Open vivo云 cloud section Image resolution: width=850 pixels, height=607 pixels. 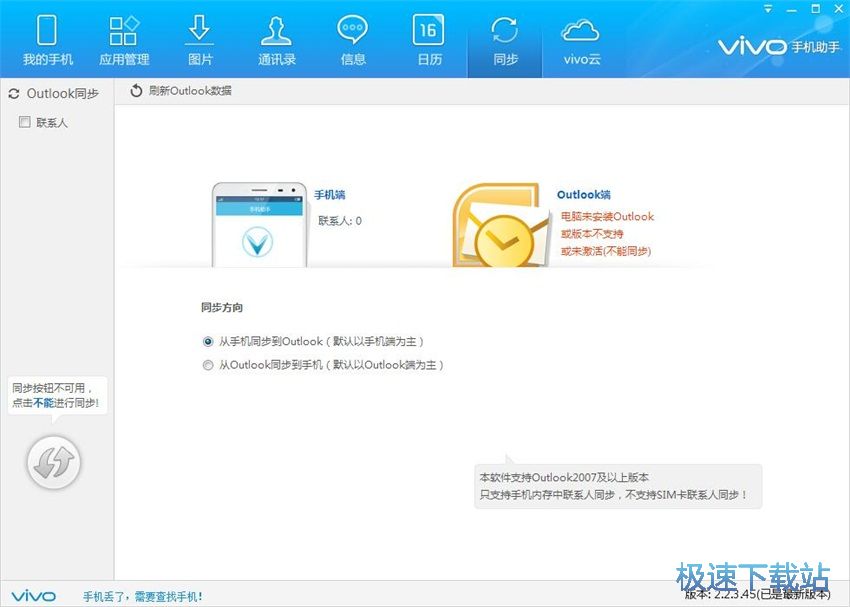(x=581, y=40)
